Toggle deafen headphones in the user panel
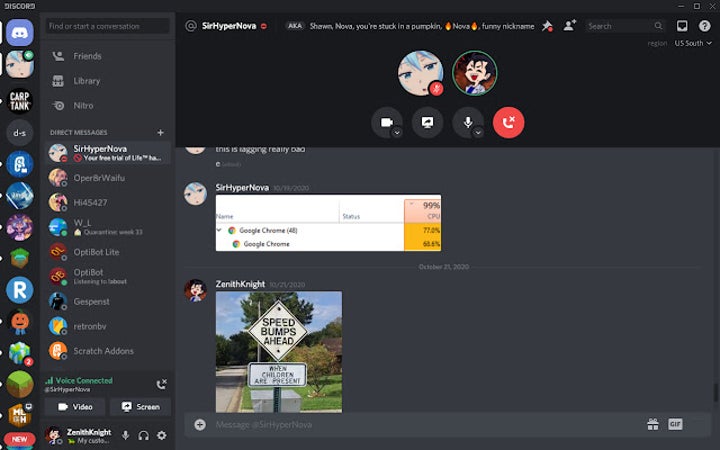Image resolution: width=720 pixels, height=450 pixels. pyautogui.click(x=143, y=435)
